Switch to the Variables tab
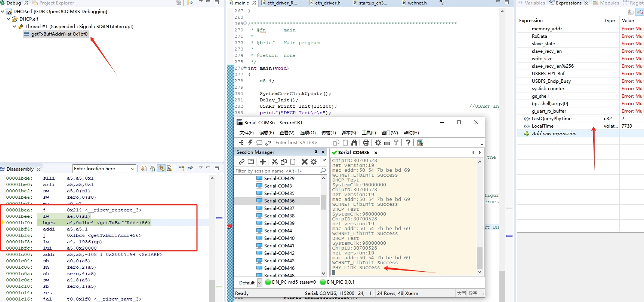Viewport: 644px width, 302px height. tap(531, 3)
